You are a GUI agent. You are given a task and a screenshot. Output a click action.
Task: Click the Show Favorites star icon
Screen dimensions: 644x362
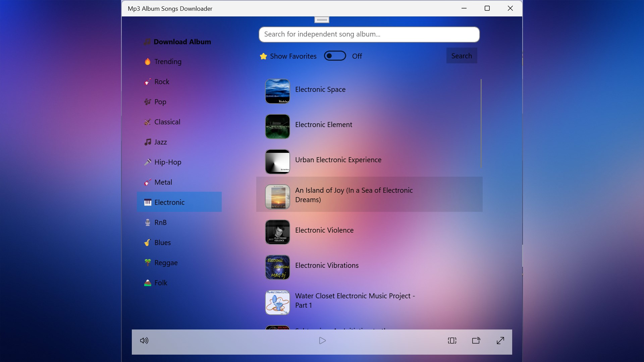pos(263,56)
